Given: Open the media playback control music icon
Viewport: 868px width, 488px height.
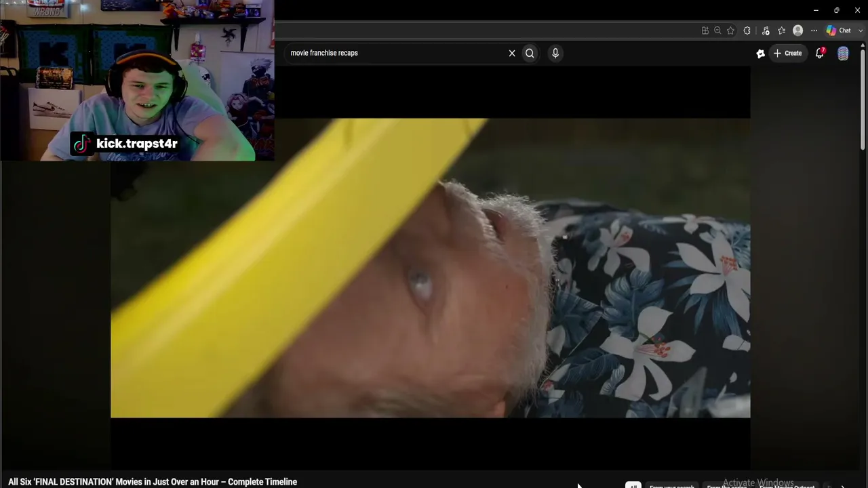Looking at the screenshot, I should coord(766,30).
